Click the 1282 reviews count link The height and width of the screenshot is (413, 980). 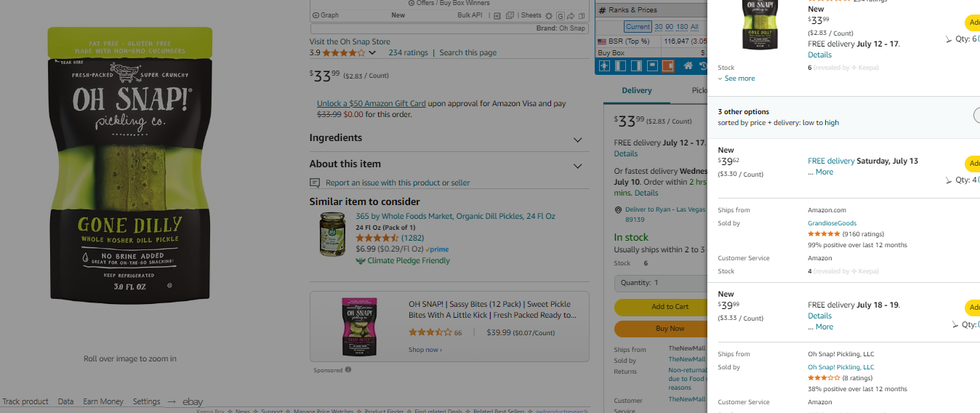click(412, 238)
